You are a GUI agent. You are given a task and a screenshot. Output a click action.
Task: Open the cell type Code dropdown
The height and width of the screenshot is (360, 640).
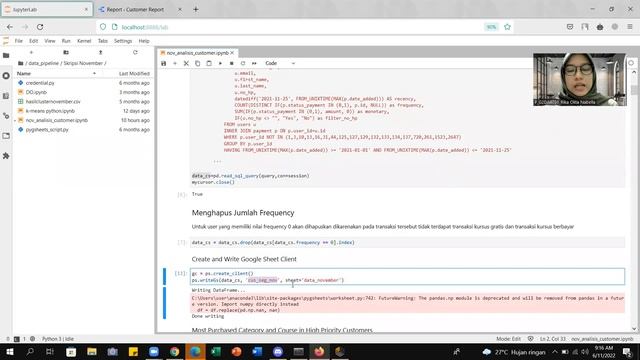point(280,63)
